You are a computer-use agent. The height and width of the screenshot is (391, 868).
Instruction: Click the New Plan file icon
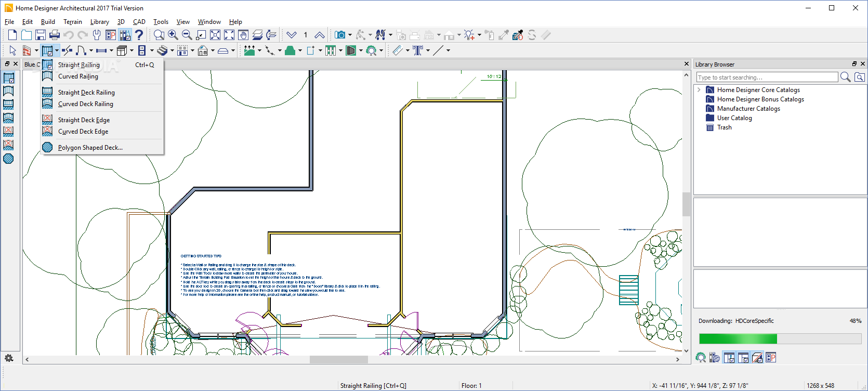[x=12, y=35]
